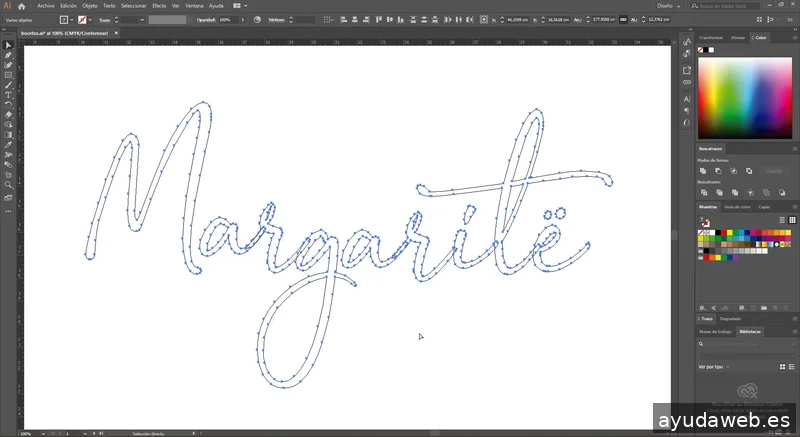Select the Type tool
The height and width of the screenshot is (437, 800).
[8, 95]
